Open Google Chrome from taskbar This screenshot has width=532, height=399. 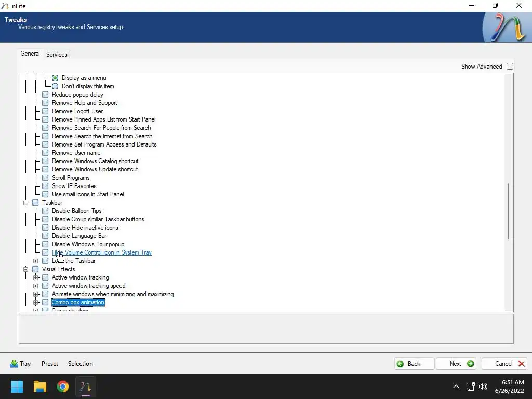pyautogui.click(x=63, y=387)
